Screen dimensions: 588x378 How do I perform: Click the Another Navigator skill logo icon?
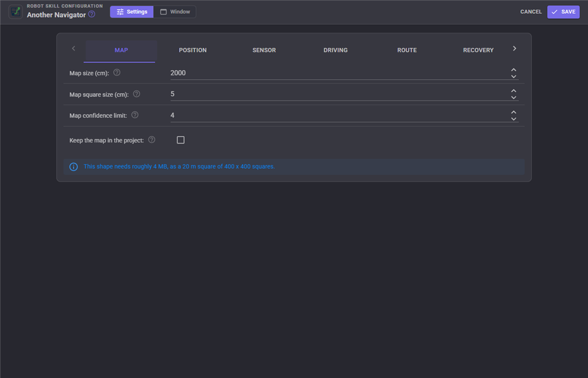click(16, 11)
